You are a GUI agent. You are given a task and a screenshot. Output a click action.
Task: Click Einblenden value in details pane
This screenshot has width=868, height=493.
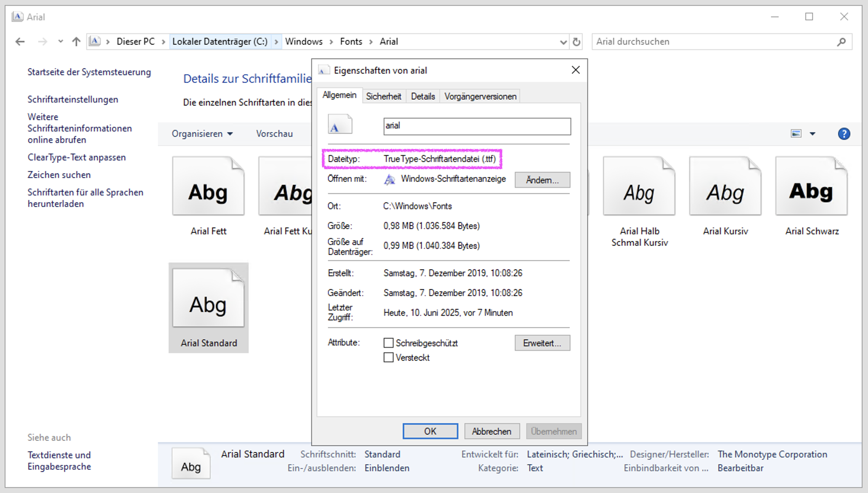[387, 468]
